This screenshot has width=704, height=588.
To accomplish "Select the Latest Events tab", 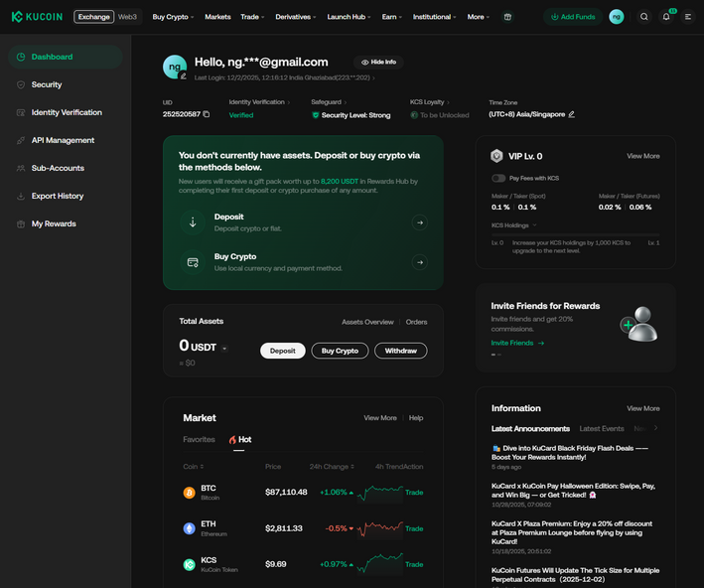I will (601, 428).
